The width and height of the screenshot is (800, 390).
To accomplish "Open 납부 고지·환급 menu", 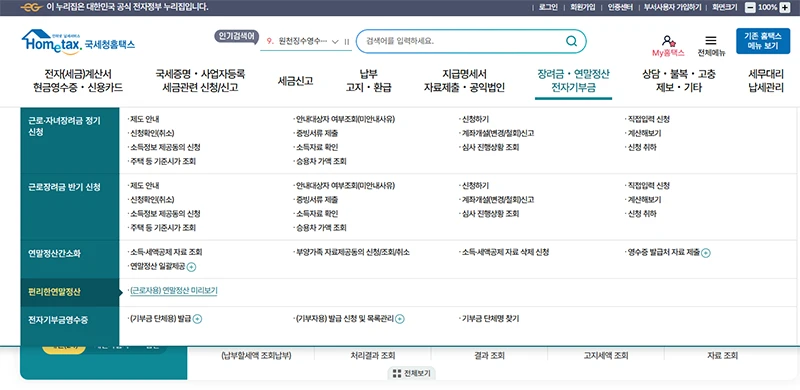I will (x=368, y=81).
